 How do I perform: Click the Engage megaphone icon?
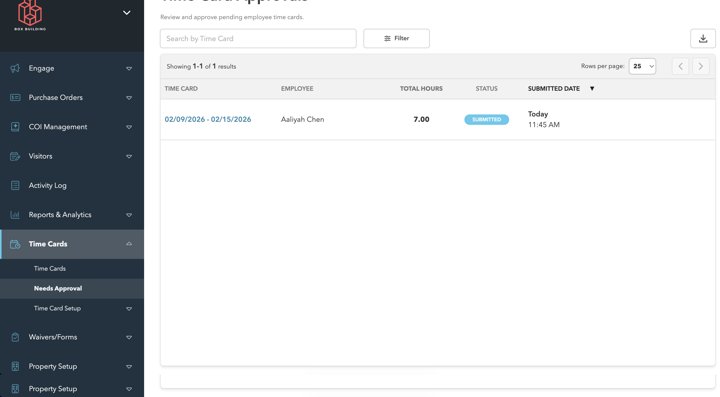(15, 68)
